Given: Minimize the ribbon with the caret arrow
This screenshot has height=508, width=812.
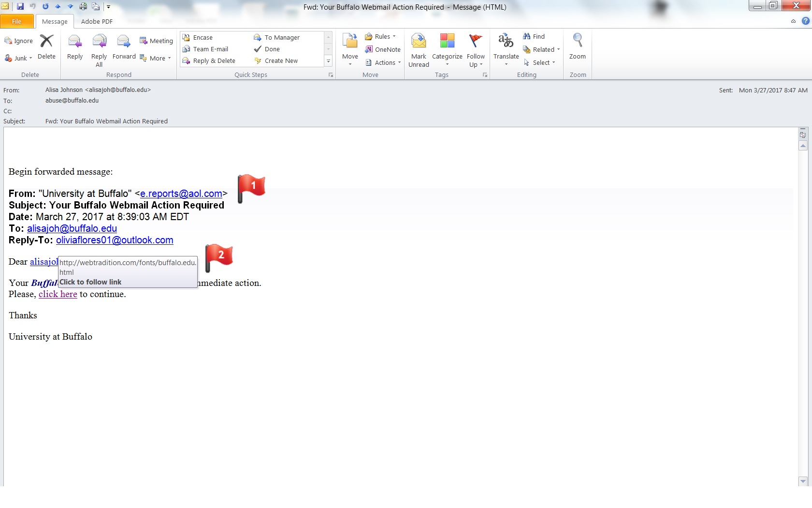Looking at the screenshot, I should (793, 21).
